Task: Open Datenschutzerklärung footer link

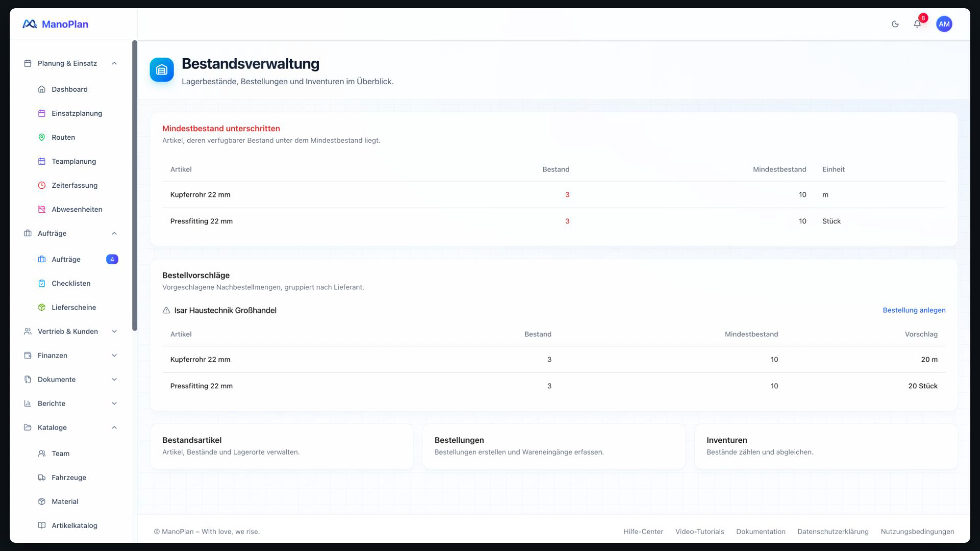Action: (833, 532)
